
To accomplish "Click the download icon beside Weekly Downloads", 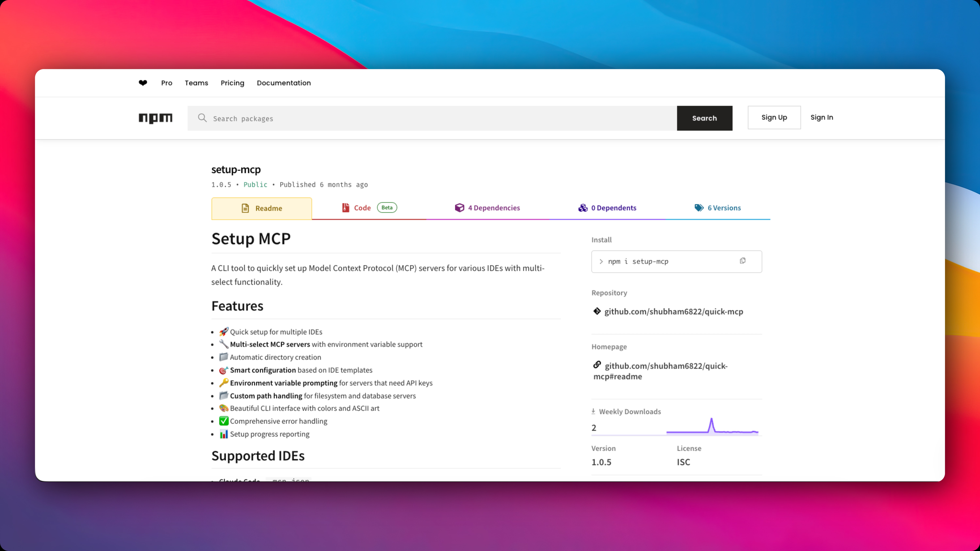I will coord(593,411).
